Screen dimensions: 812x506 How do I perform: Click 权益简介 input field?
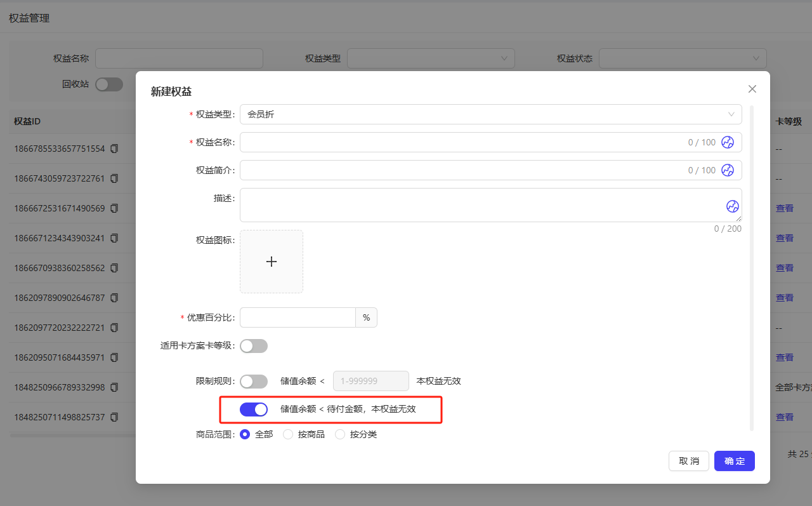click(490, 170)
